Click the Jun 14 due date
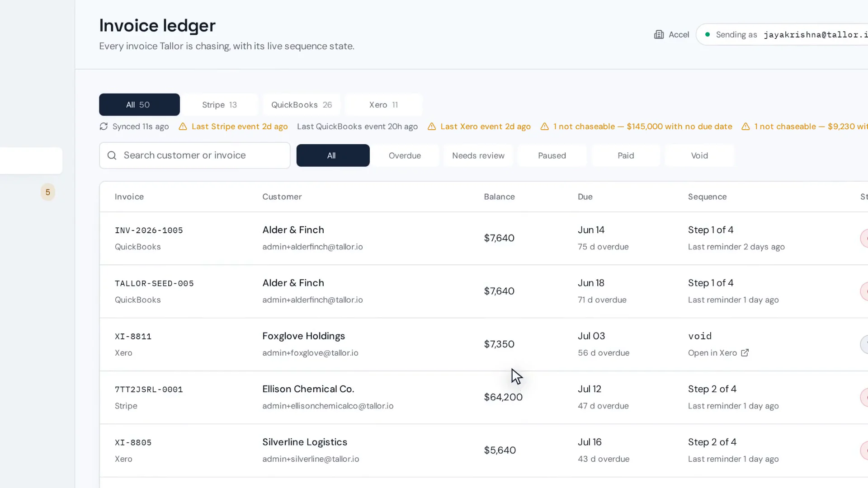Image resolution: width=868 pixels, height=488 pixels. pos(591,230)
